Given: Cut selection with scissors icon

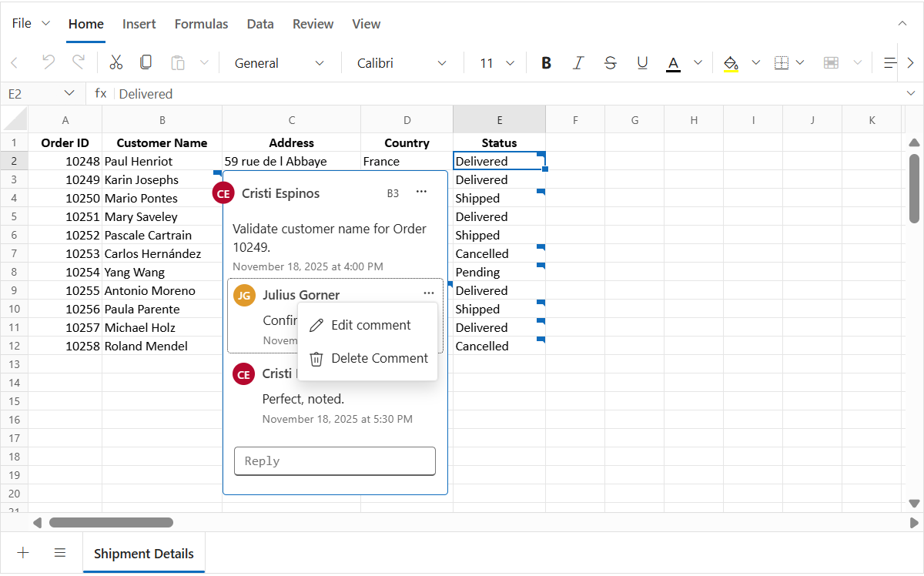Looking at the screenshot, I should point(116,63).
